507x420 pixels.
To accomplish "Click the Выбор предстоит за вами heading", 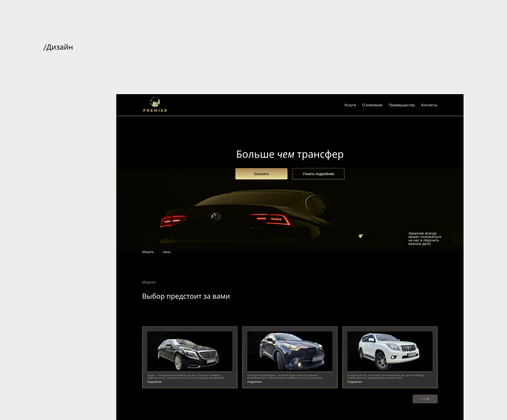I will pos(186,296).
